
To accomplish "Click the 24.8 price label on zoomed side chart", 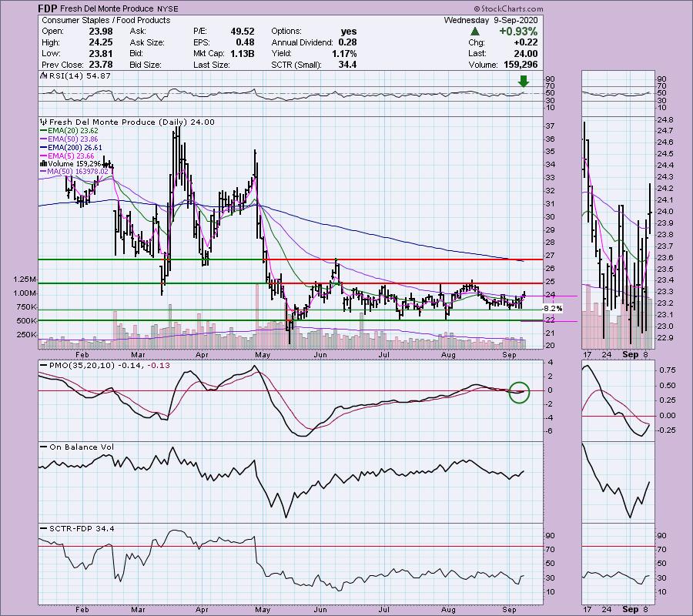I will (667, 120).
